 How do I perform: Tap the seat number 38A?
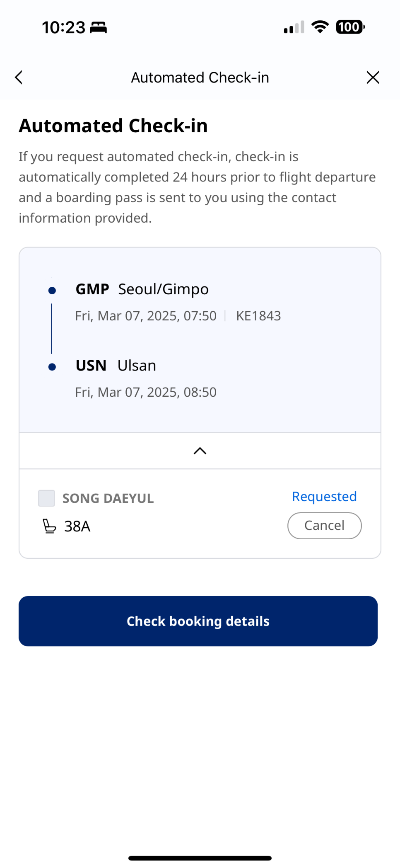(77, 526)
